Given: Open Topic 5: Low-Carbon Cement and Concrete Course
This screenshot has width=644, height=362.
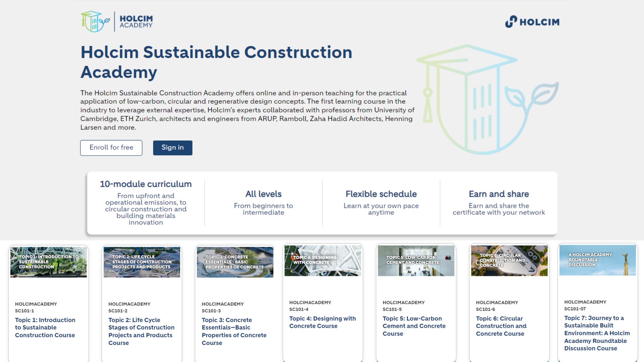Looking at the screenshot, I should (414, 326).
